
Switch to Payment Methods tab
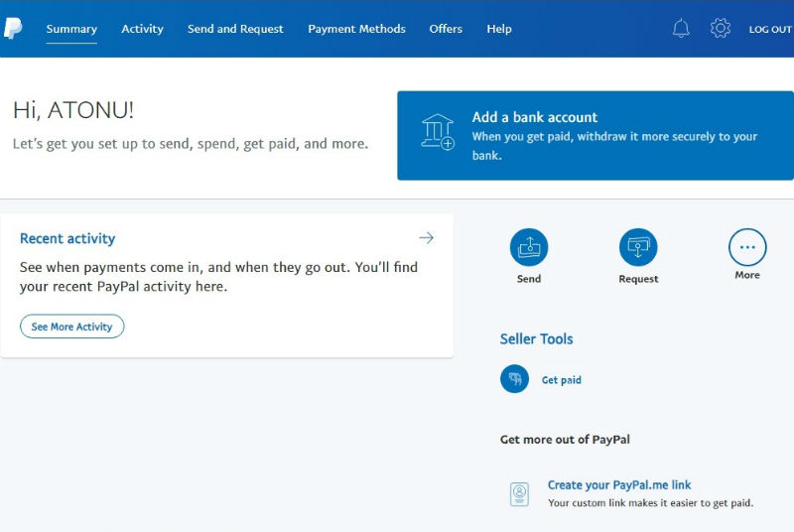(x=356, y=29)
